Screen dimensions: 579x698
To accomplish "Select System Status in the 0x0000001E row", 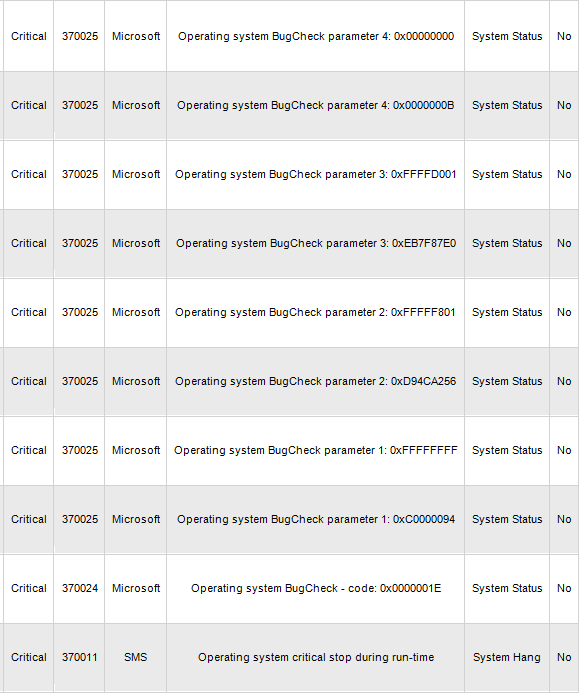I will [x=507, y=588].
